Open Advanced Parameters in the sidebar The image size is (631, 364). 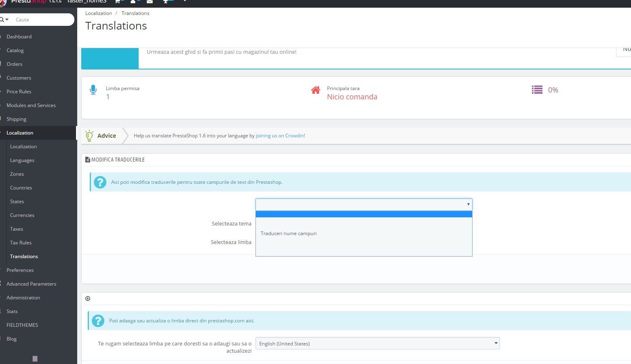pos(31,284)
